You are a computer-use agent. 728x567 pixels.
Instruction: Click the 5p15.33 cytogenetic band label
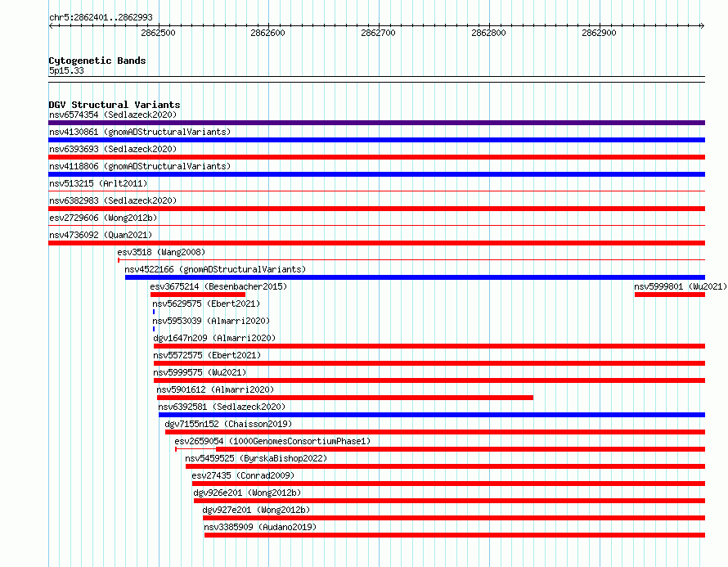tap(66, 70)
